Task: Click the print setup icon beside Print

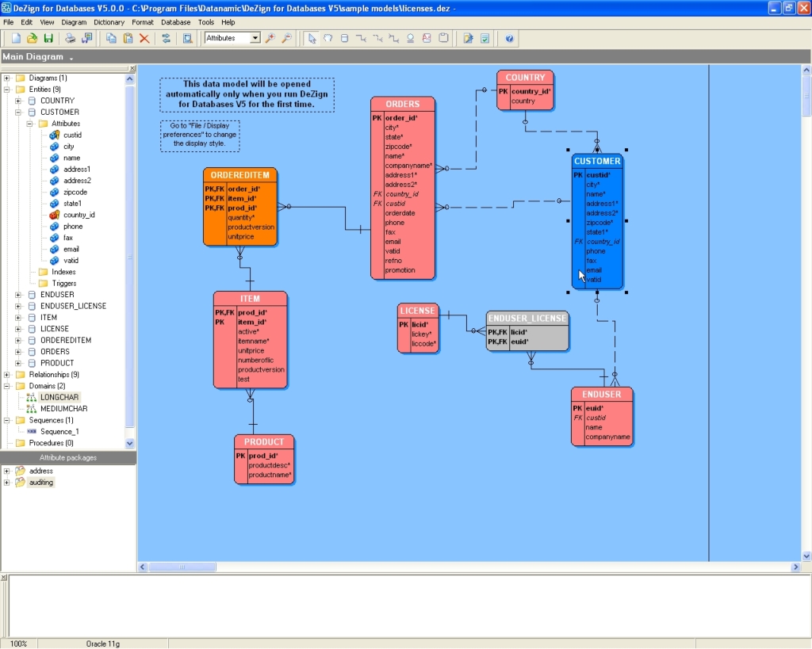Action: point(87,38)
